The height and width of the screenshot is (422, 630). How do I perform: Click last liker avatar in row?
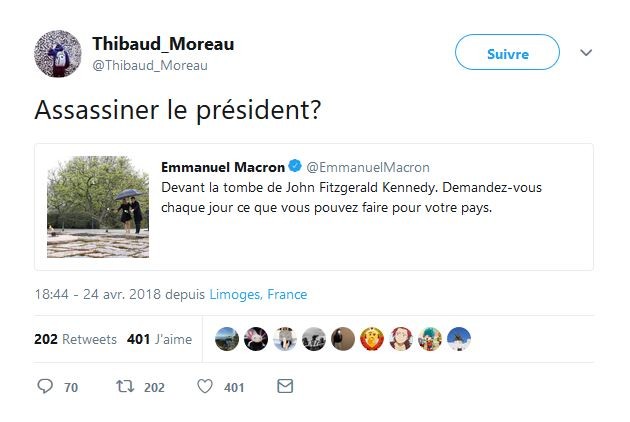click(x=459, y=339)
